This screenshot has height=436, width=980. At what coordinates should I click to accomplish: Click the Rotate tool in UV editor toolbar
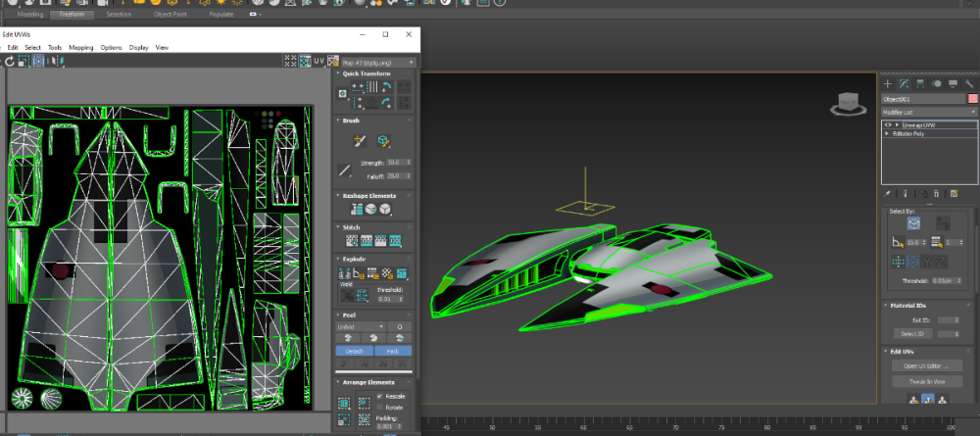pos(10,61)
